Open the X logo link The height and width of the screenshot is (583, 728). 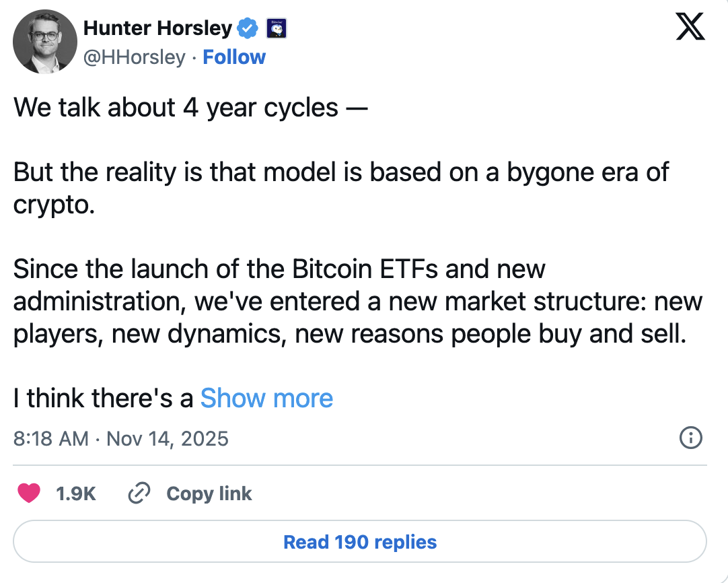pyautogui.click(x=690, y=28)
